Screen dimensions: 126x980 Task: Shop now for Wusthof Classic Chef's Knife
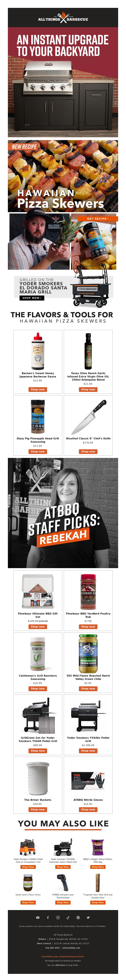coord(88,451)
